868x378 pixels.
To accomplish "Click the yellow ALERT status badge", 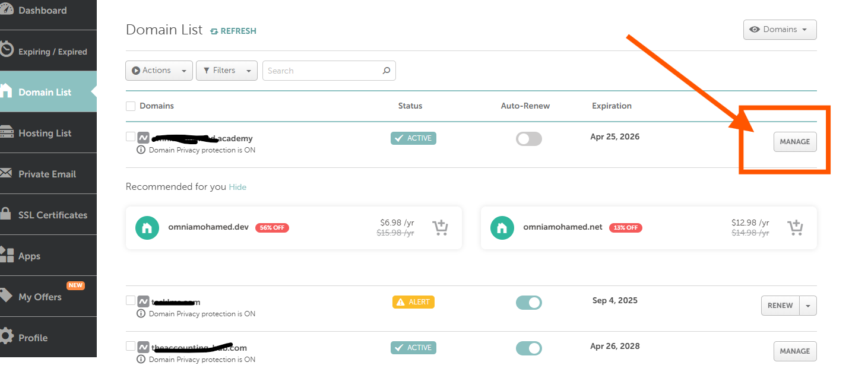I will click(x=413, y=302).
